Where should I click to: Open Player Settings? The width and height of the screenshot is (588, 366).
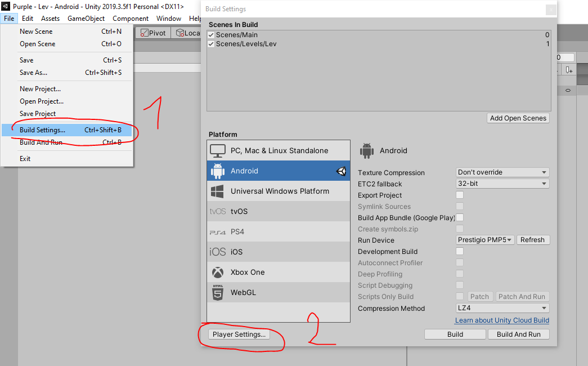(240, 334)
